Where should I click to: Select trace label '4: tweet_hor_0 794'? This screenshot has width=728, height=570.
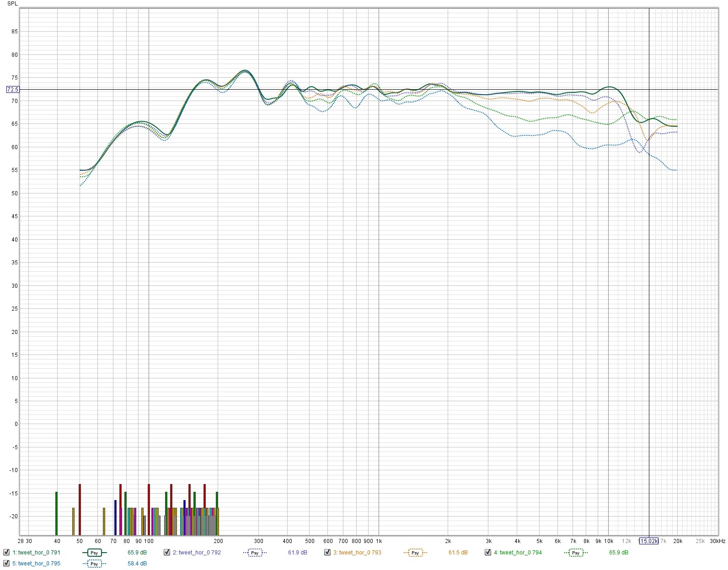[518, 553]
